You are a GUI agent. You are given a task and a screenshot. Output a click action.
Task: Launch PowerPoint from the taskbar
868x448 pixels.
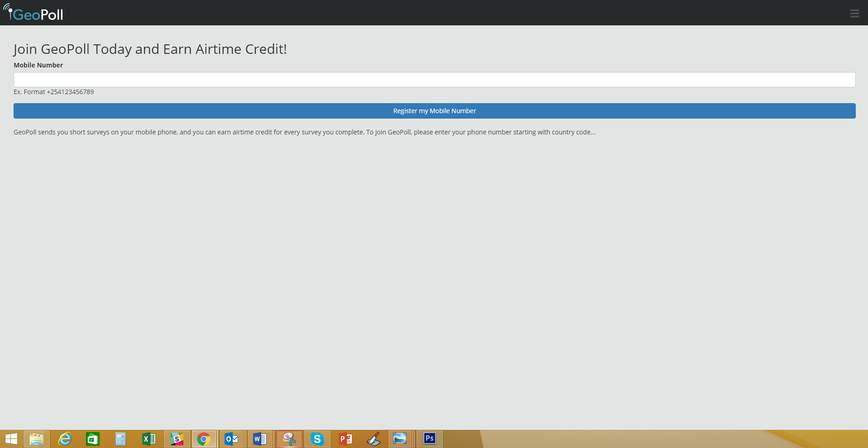point(345,439)
